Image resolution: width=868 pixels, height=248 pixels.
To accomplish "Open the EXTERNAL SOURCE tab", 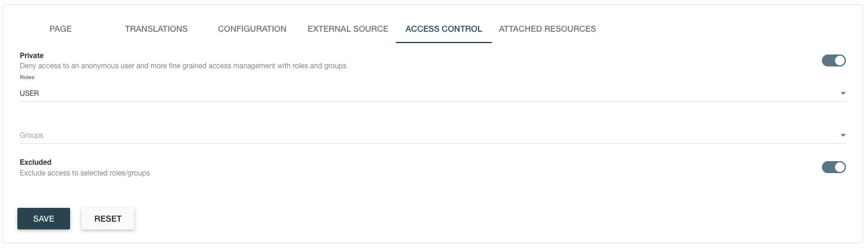I will [347, 29].
